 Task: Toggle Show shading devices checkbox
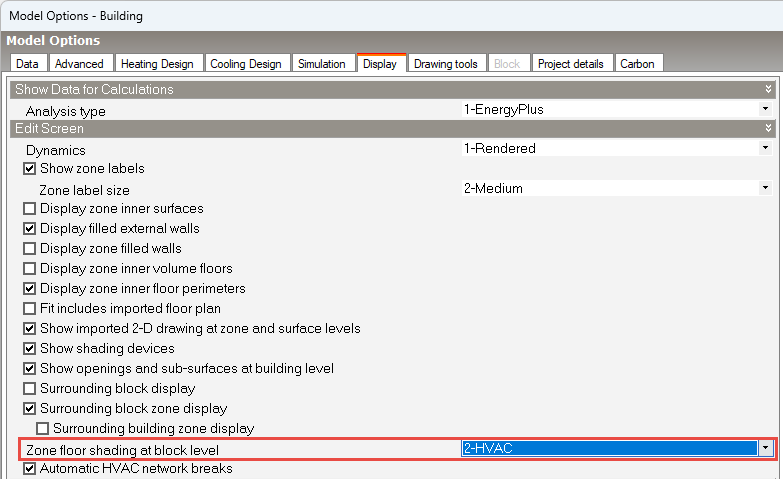point(30,349)
